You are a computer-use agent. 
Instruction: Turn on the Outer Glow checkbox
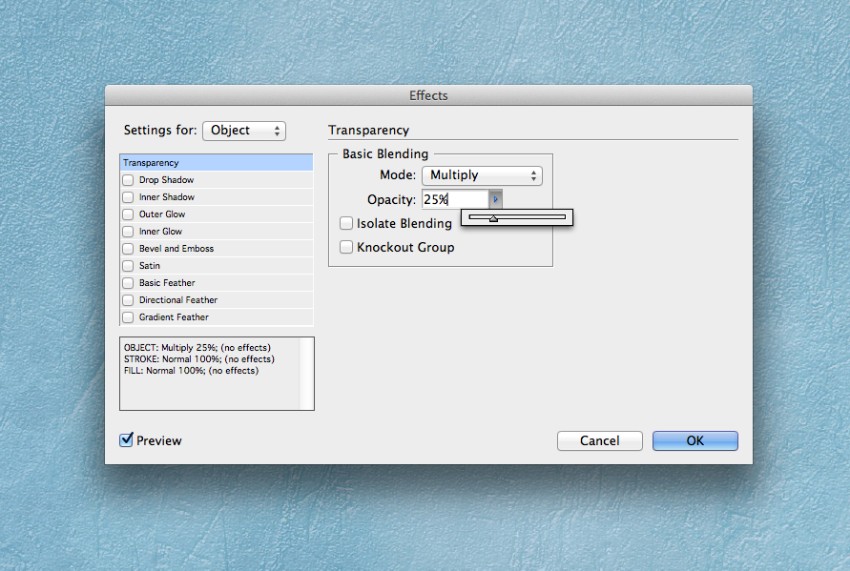tap(128, 214)
